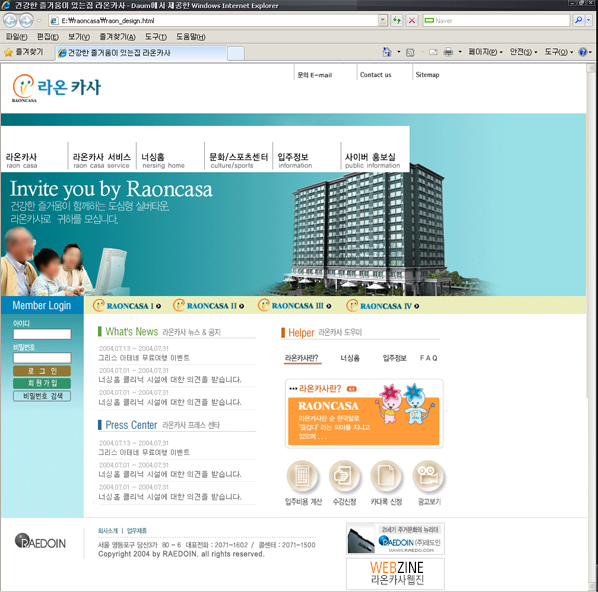Image resolution: width=598 pixels, height=592 pixels.
Task: Open the Back/Forward history dropdown arrow
Action: pyautogui.click(x=39, y=21)
